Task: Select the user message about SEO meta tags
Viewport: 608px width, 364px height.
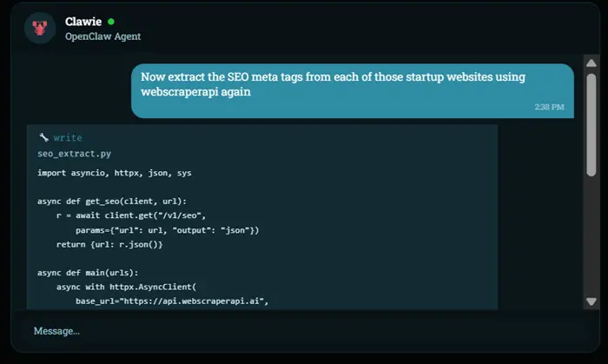Action: coord(353,91)
